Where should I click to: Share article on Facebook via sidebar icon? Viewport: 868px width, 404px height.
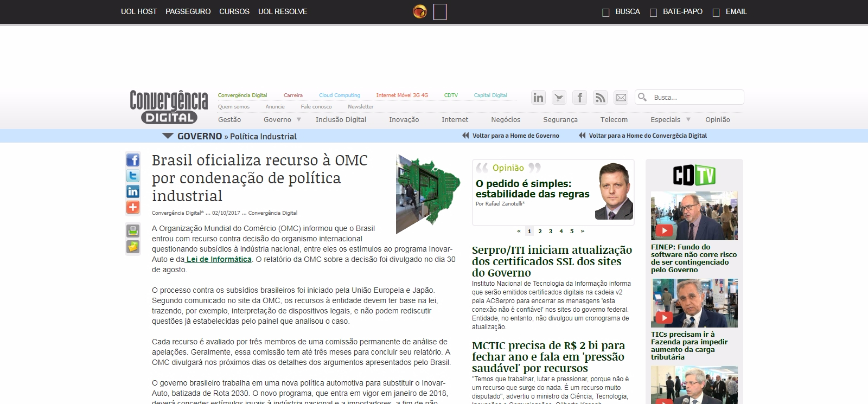pyautogui.click(x=133, y=160)
